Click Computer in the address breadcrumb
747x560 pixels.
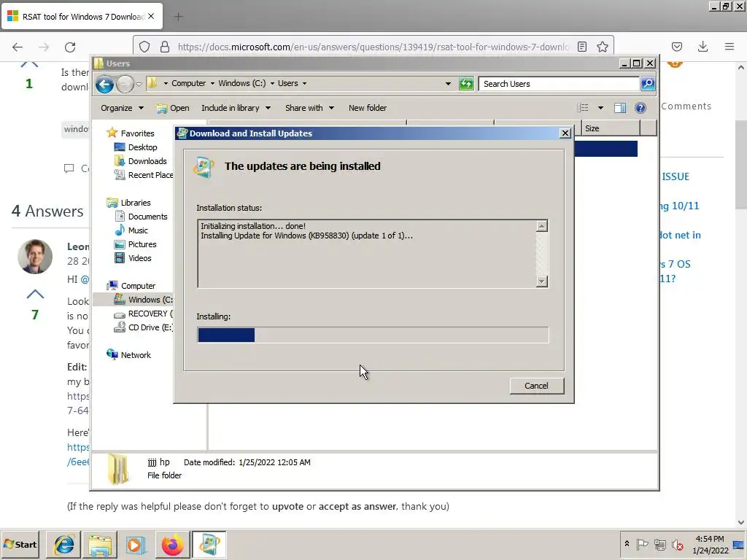click(189, 83)
